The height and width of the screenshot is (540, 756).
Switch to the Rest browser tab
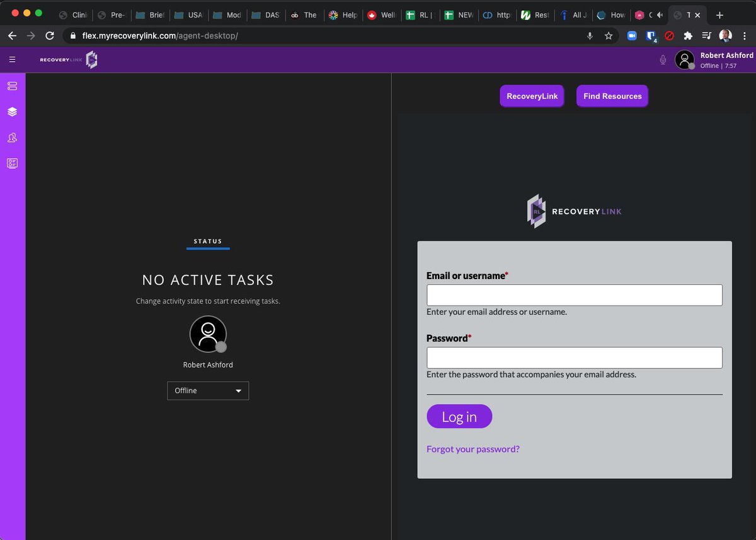pyautogui.click(x=535, y=15)
